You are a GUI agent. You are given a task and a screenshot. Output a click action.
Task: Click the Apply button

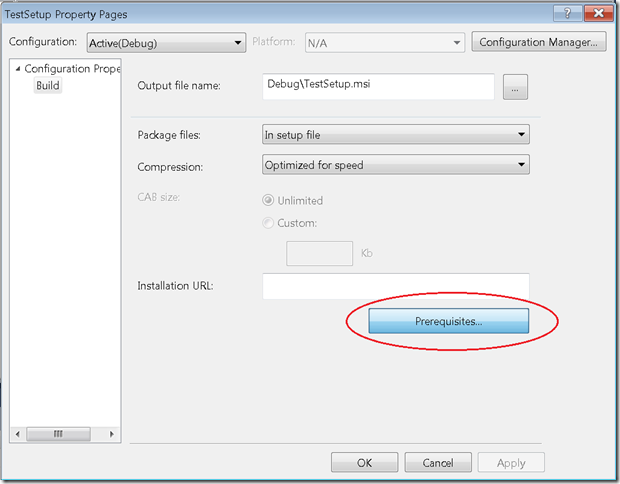pyautogui.click(x=511, y=463)
